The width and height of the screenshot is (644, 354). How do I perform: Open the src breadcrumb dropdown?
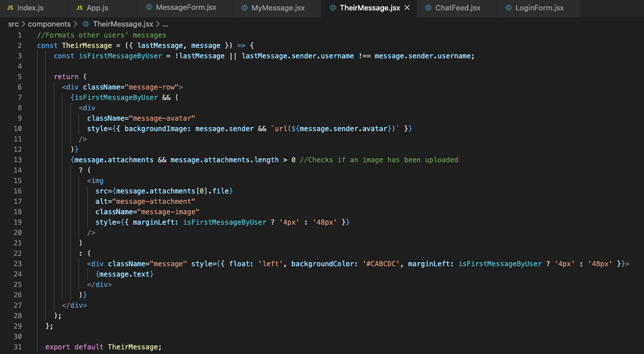[13, 24]
